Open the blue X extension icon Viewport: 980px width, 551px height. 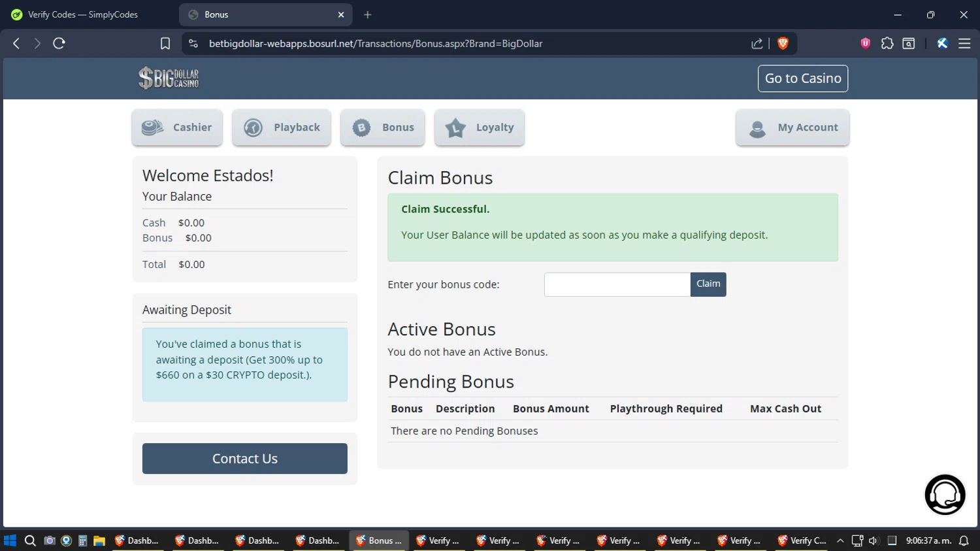[942, 43]
